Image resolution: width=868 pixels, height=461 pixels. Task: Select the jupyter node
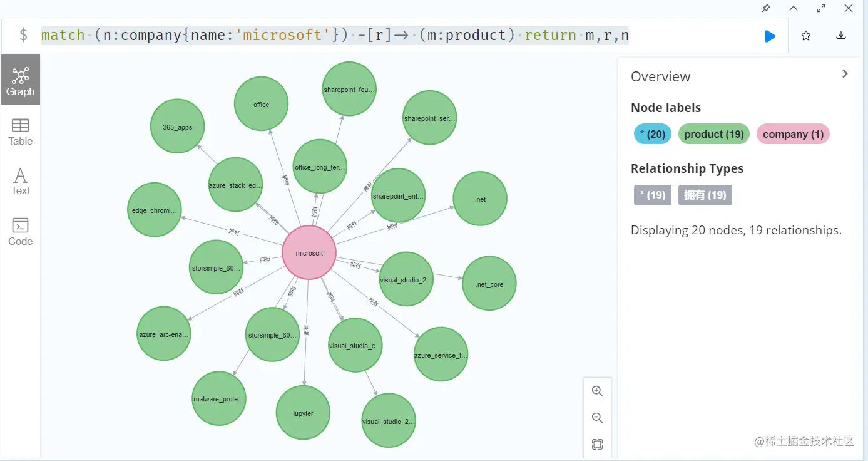(x=304, y=413)
